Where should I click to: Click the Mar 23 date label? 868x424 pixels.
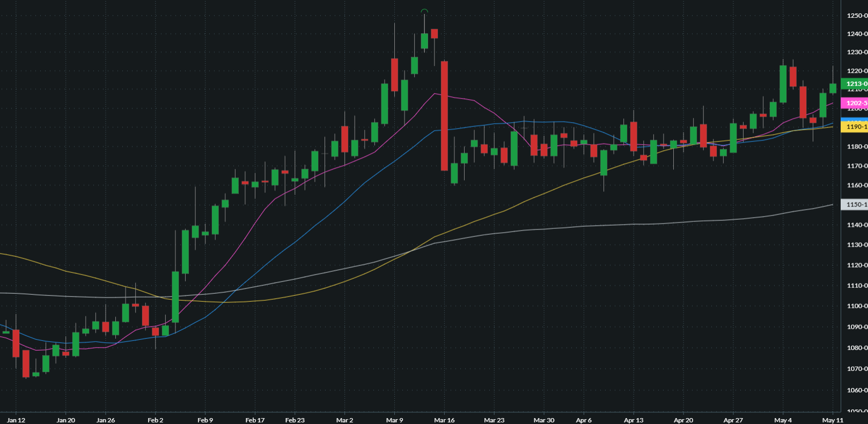(494, 420)
